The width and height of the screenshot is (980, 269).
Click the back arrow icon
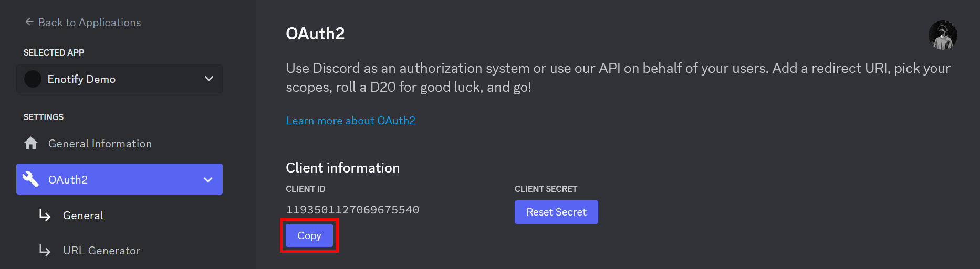coord(29,22)
